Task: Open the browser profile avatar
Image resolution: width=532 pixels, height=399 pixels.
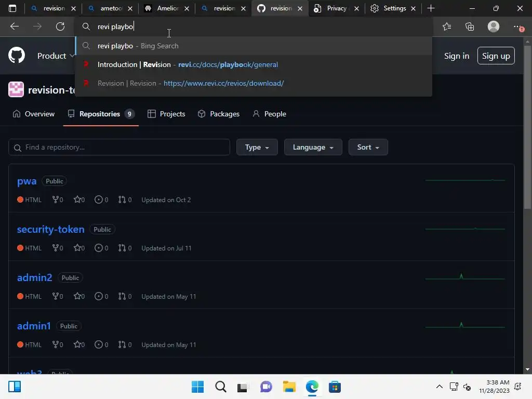Action: click(494, 26)
